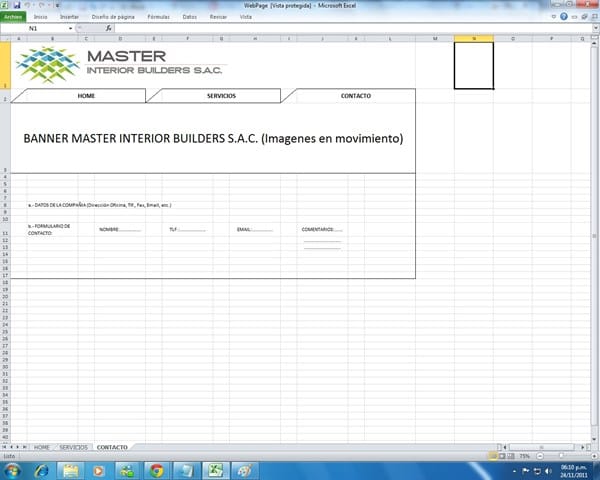Image resolution: width=600 pixels, height=480 pixels.
Task: Open Windows Media Player from taskbar
Action: pos(99,470)
